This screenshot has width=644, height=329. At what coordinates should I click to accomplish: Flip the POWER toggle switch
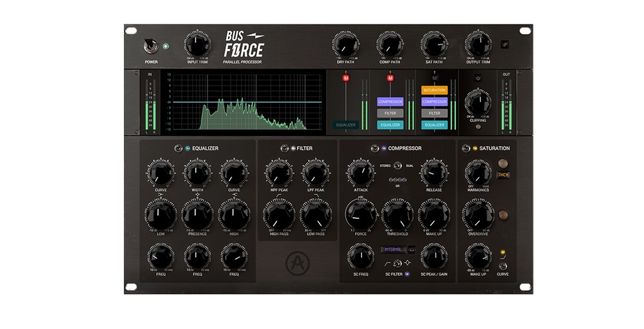(x=151, y=47)
